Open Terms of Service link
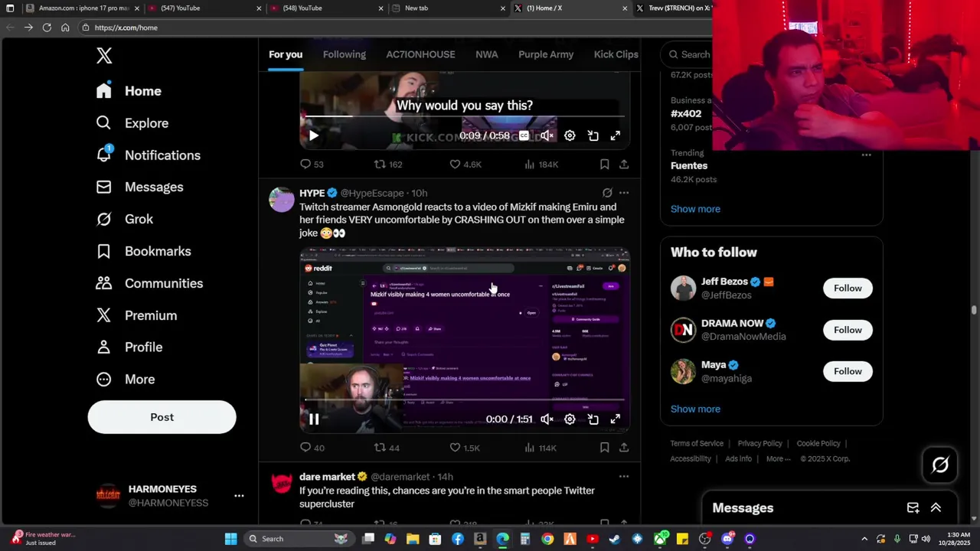The width and height of the screenshot is (980, 551). click(x=697, y=443)
